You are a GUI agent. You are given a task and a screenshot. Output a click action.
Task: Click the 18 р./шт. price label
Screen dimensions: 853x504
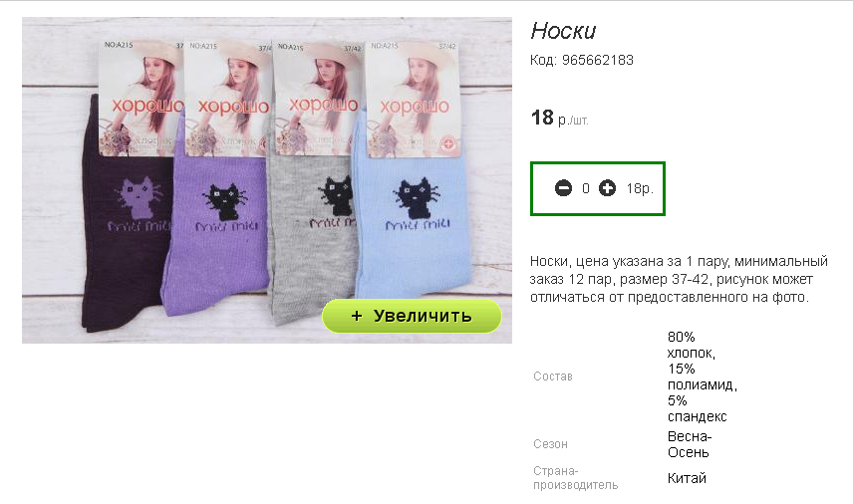pos(559,118)
